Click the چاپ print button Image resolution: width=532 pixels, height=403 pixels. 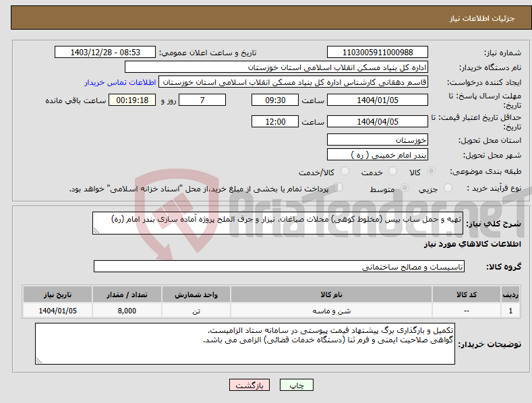click(x=297, y=385)
